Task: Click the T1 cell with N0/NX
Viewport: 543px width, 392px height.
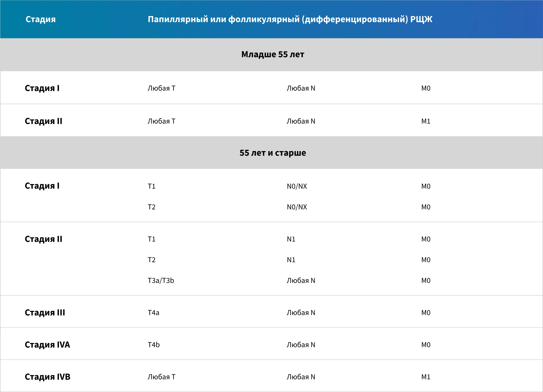Action: point(151,186)
